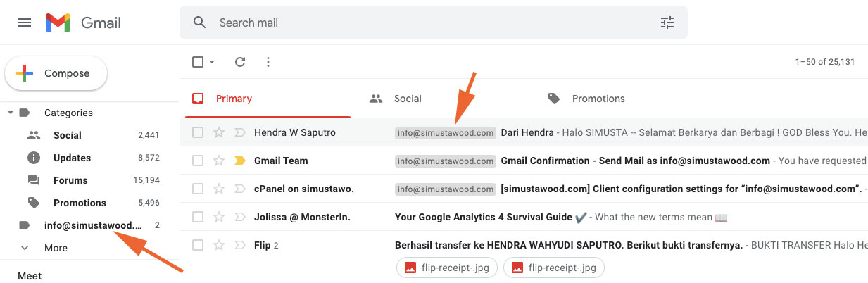Star the Hendra W Saputro email
Viewport: 868px width, 283px height.
pos(219,132)
